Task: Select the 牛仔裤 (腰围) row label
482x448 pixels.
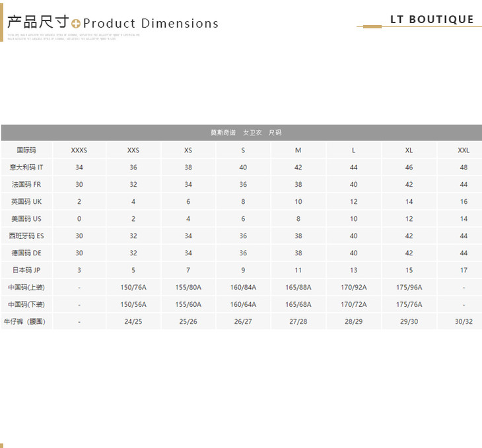Action: (x=26, y=322)
